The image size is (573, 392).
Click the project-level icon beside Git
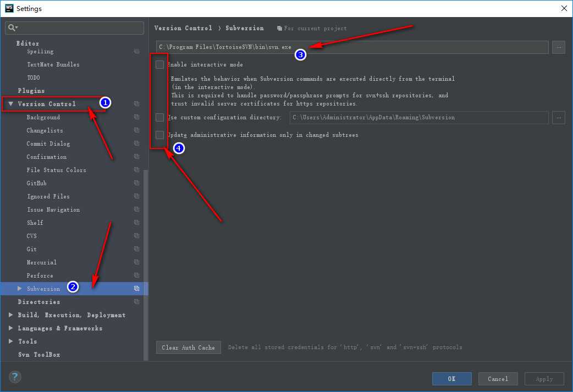137,249
